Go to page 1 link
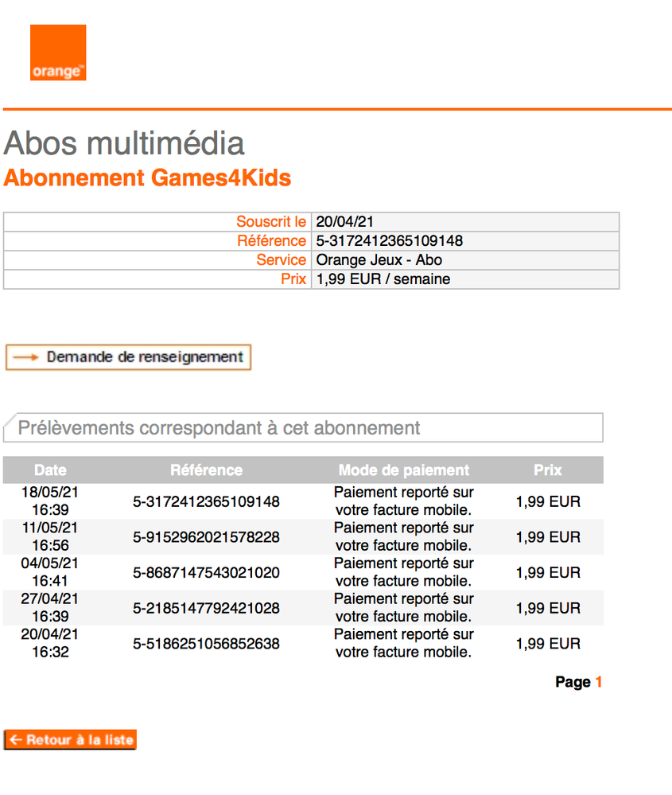The width and height of the screenshot is (672, 795). point(599,682)
